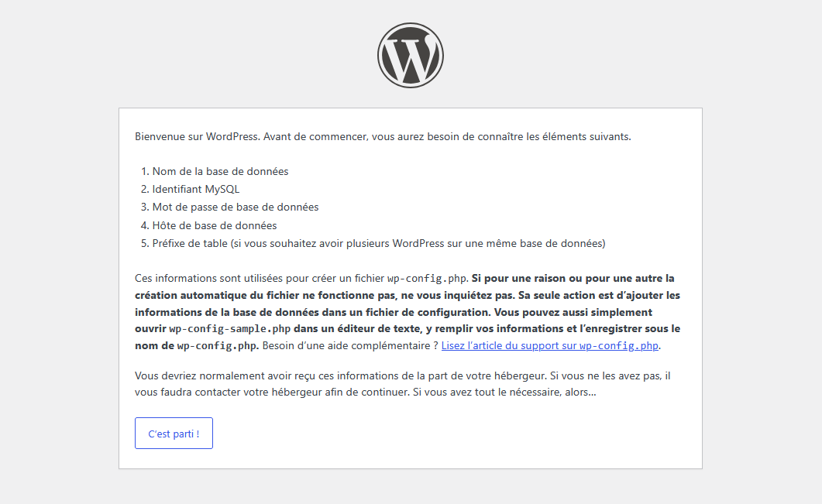Open the wp-config.php support article link
The width and height of the screenshot is (822, 504).
550,346
